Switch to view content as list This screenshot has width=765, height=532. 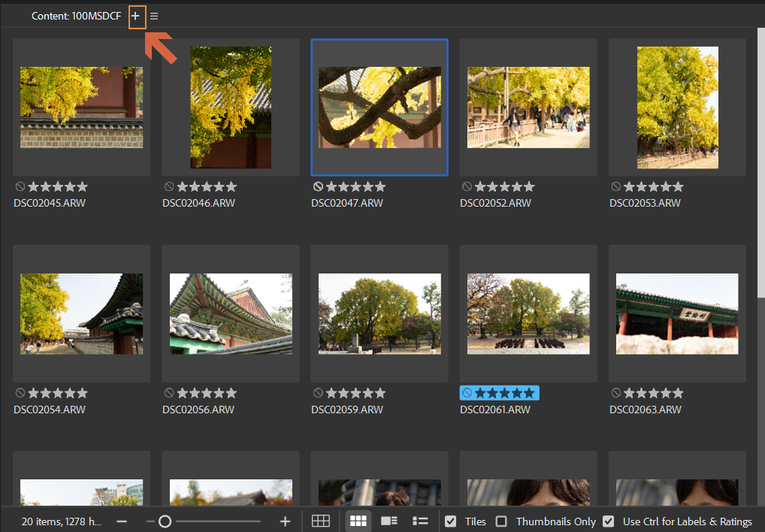tap(420, 521)
